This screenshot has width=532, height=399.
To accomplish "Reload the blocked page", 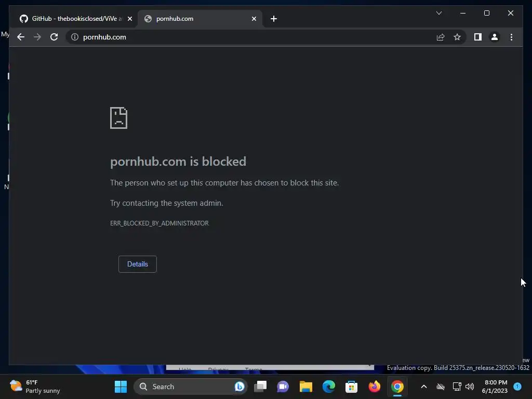I will click(x=54, y=37).
